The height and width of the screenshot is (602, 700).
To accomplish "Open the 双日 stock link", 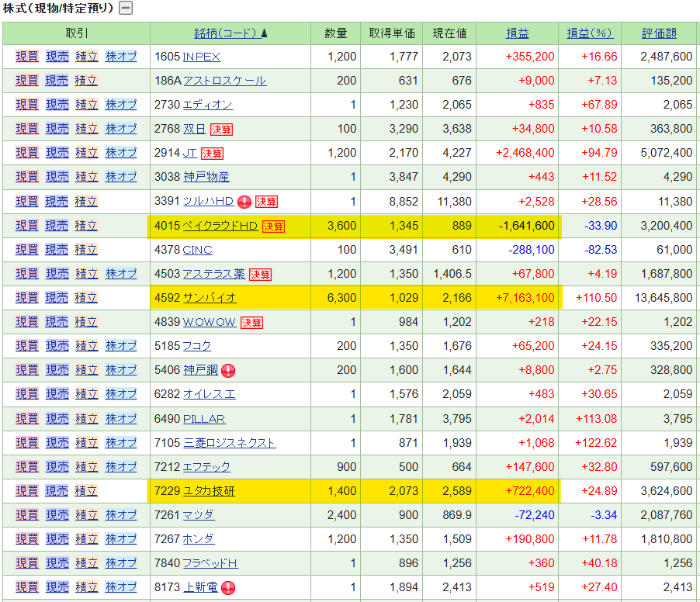I will 195,129.
